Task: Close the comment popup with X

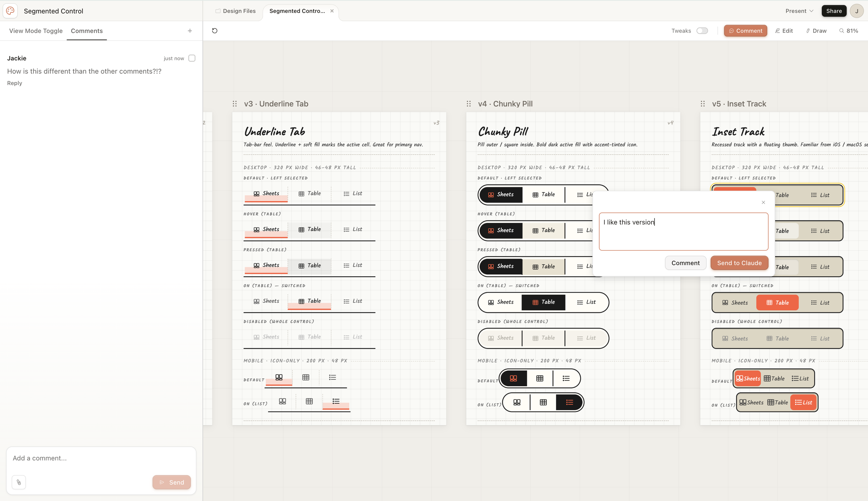Action: coord(763,202)
